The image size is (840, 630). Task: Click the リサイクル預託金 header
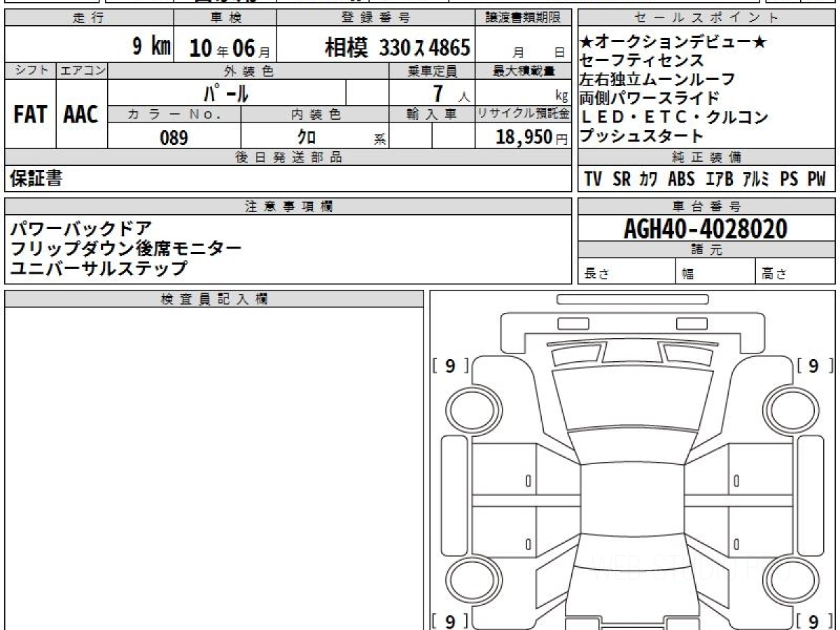pyautogui.click(x=524, y=114)
